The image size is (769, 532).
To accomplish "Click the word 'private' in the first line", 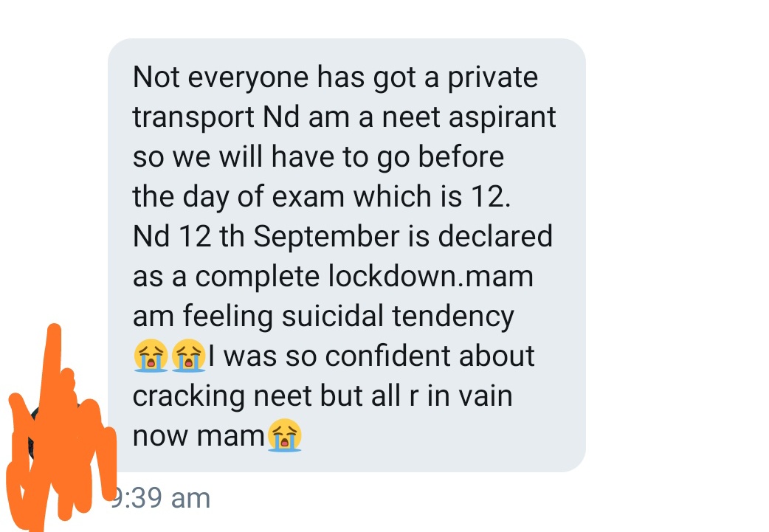I will 492,78.
